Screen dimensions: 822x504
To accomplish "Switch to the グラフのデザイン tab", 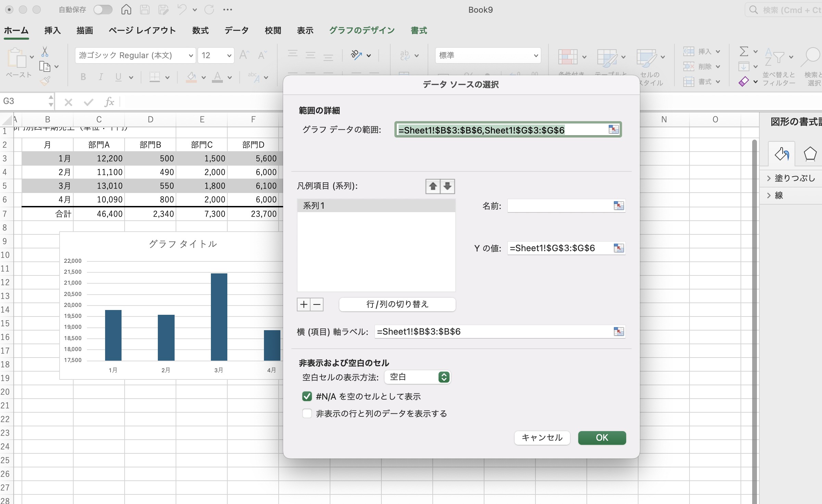I will point(362,30).
